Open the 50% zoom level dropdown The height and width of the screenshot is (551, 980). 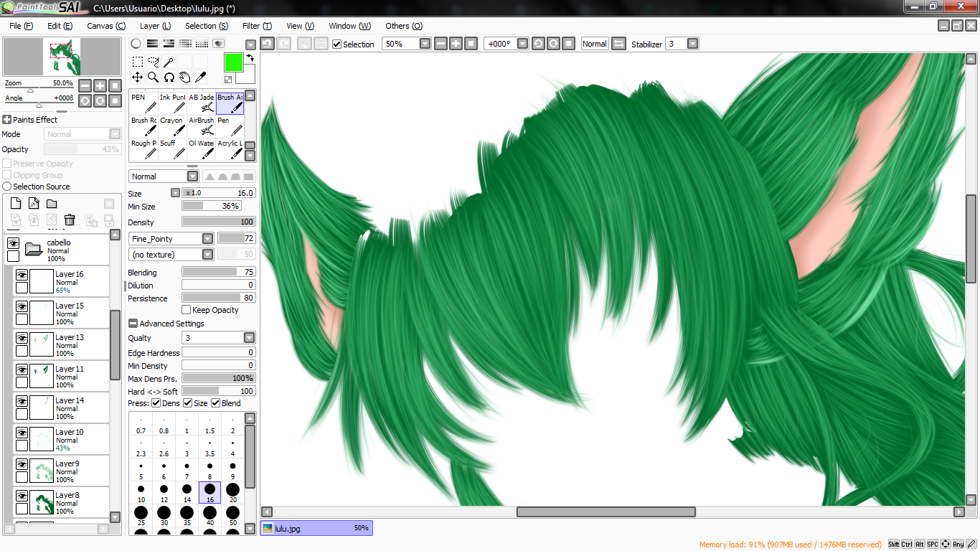(x=425, y=44)
